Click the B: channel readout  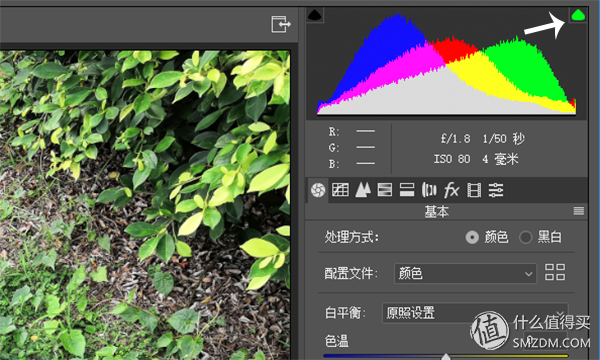point(351,164)
